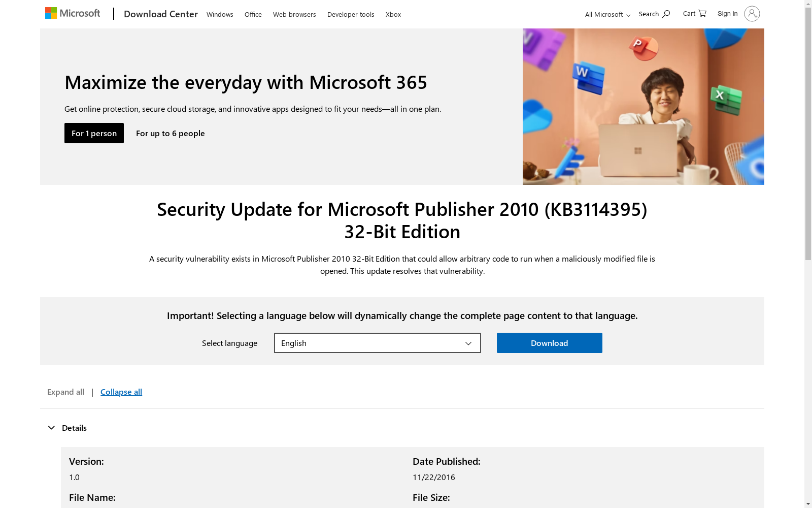Viewport: 812px width, 508px height.
Task: Collapse the Details section chevron
Action: (51, 428)
